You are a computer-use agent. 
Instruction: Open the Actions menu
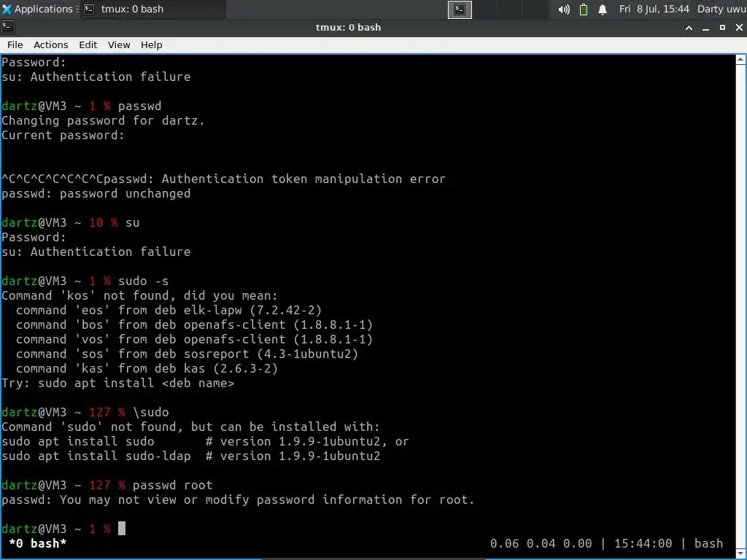50,44
